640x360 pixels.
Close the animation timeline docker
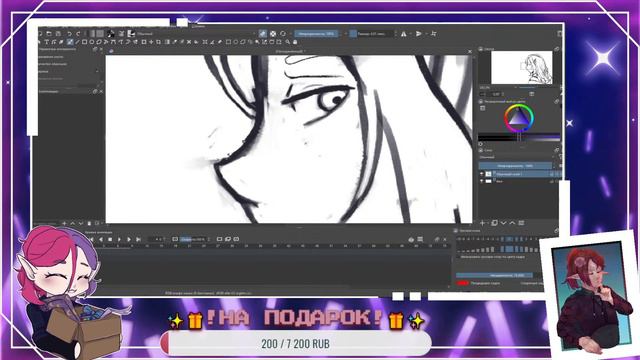point(445,239)
